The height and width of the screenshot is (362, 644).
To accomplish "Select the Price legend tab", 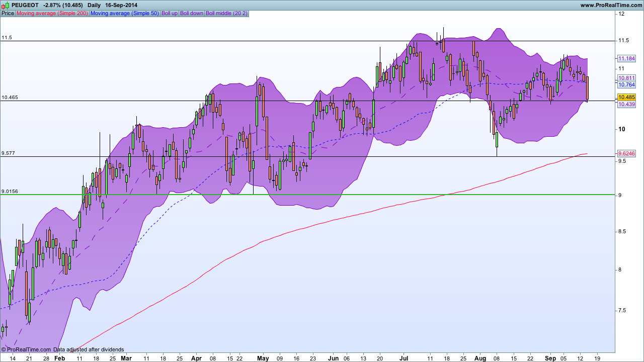I will coord(8,13).
